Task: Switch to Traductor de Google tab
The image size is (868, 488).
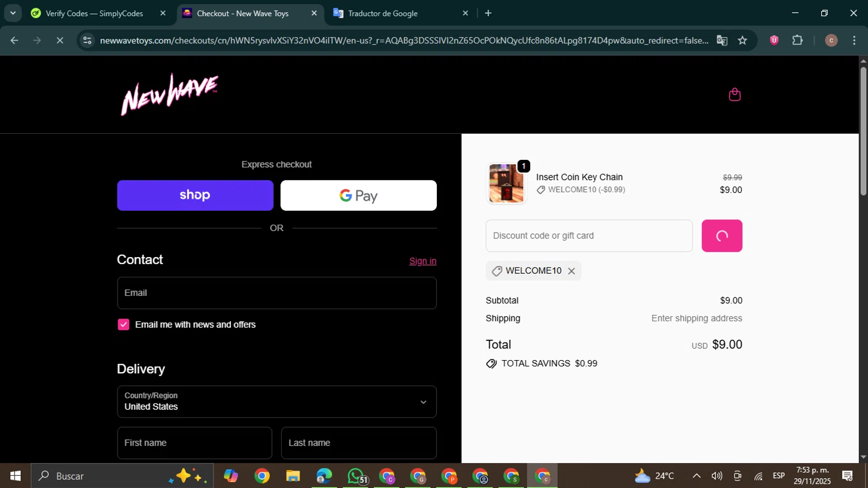Action: pyautogui.click(x=382, y=13)
